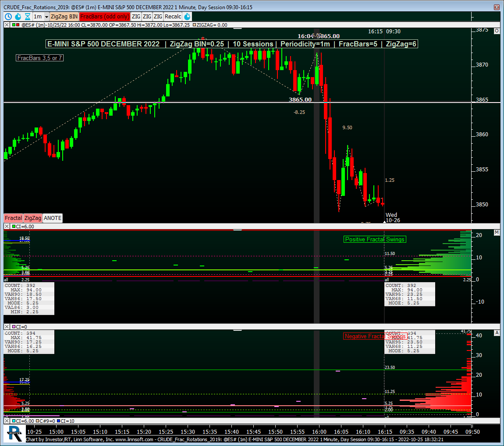Screen dimensions: 504x446
Task: Click the cyan CI=6.00 swatch in the bottom pane
Action: coord(14,421)
